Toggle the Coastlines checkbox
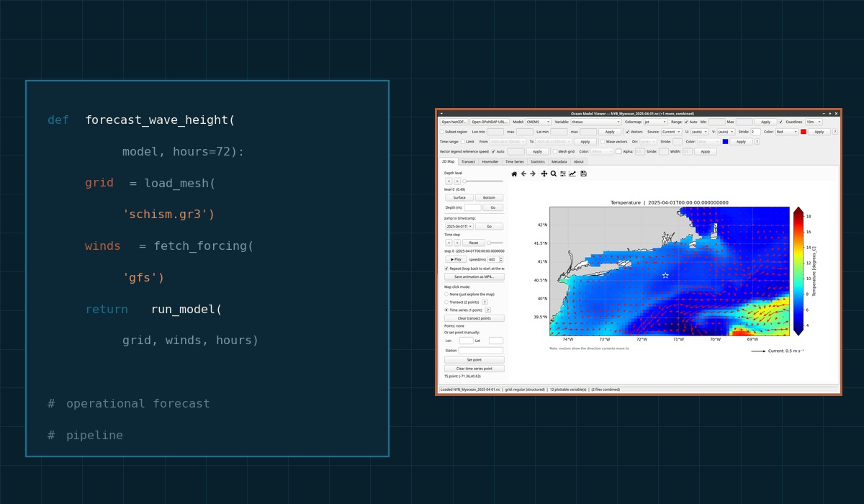This screenshot has width=864, height=504. [x=780, y=122]
